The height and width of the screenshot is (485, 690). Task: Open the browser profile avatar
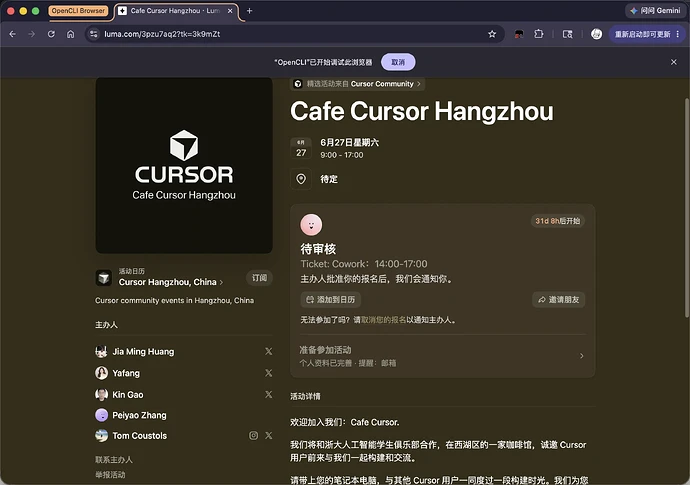596,34
